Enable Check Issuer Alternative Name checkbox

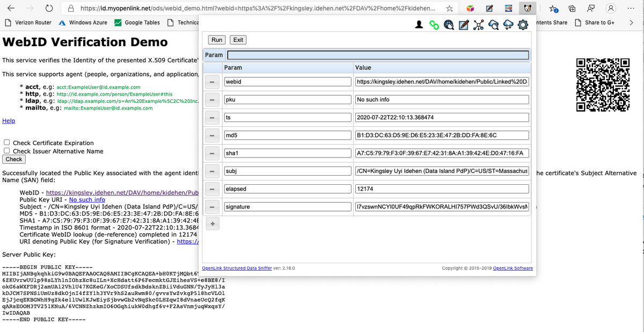6,151
